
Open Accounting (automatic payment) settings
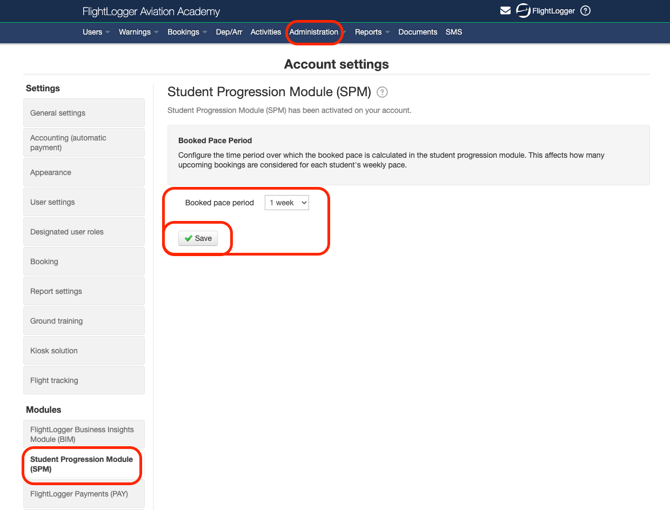point(84,143)
